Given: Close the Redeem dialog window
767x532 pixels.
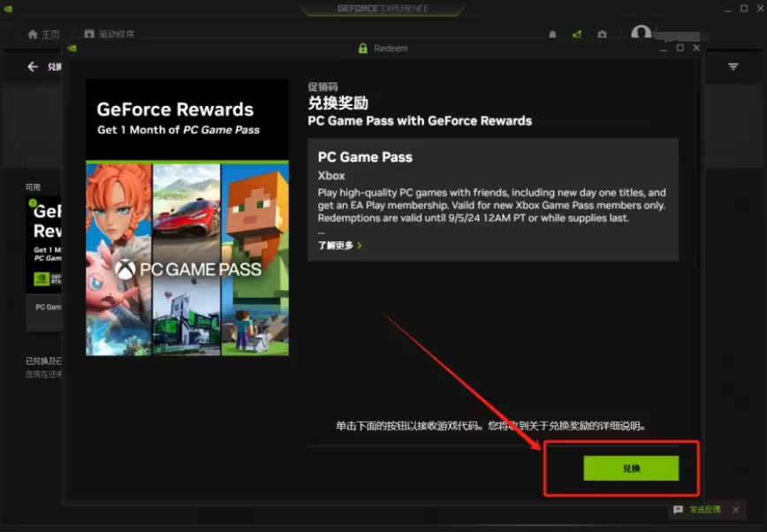Looking at the screenshot, I should pyautogui.click(x=696, y=48).
